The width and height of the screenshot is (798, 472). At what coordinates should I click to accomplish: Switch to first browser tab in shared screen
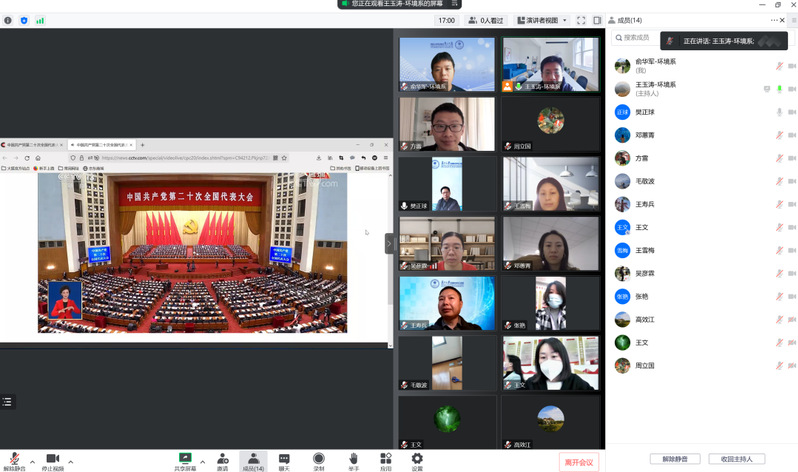tap(32, 145)
